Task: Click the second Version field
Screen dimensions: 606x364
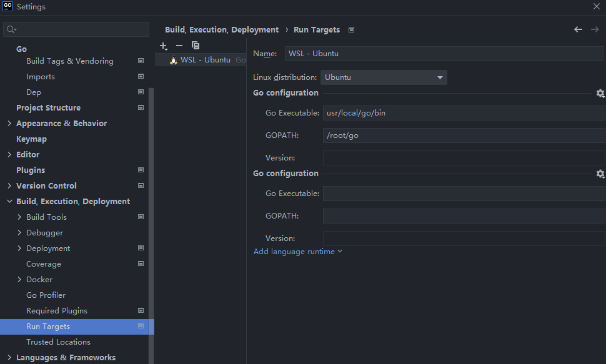Action: point(464,238)
